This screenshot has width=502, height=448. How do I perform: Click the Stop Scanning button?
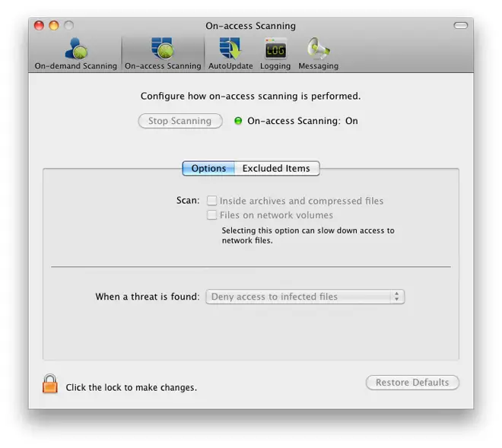click(180, 121)
